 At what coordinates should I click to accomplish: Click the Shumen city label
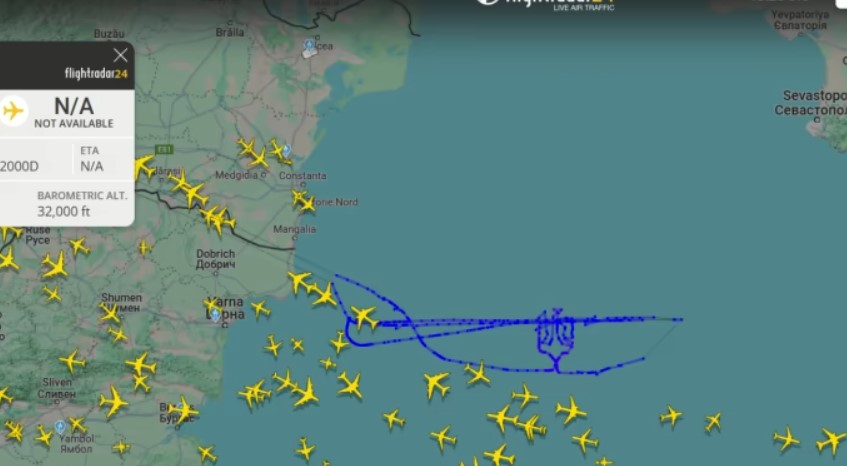pos(122,302)
